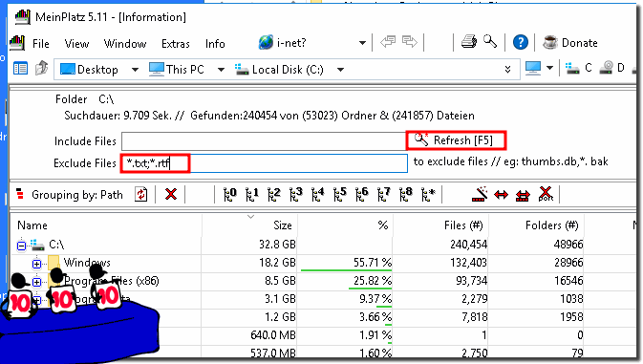Toggle the folder tree panel icon

coord(20,69)
